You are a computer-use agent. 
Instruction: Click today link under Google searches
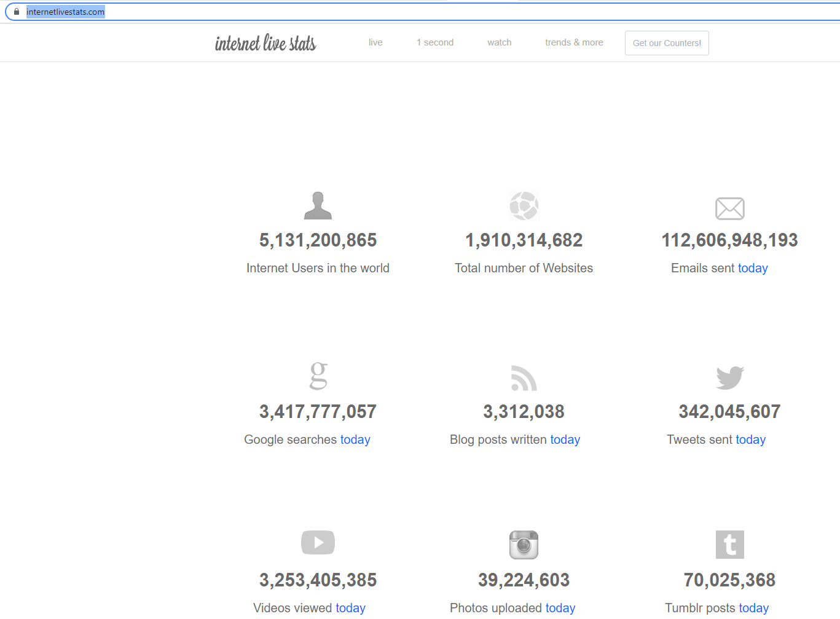click(x=355, y=440)
